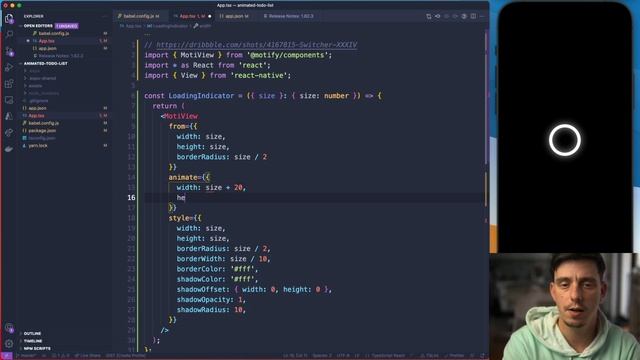Click line number 16 in gutter

131,198
